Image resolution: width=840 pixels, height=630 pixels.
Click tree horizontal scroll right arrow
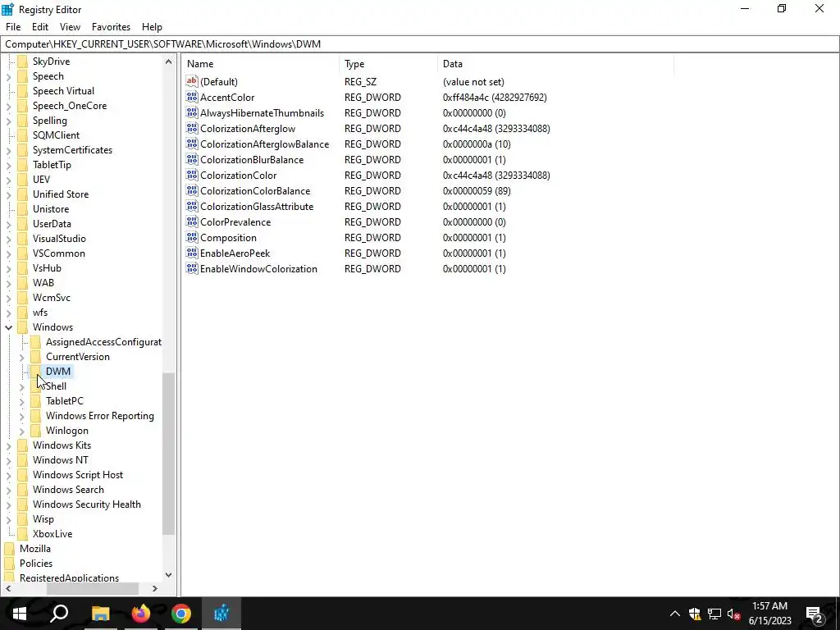tap(155, 588)
